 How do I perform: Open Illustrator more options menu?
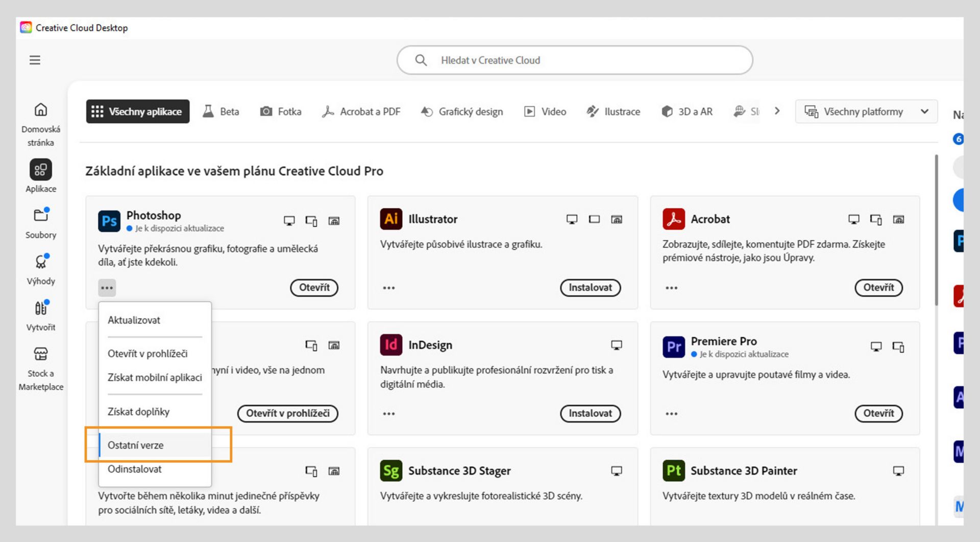pyautogui.click(x=389, y=288)
